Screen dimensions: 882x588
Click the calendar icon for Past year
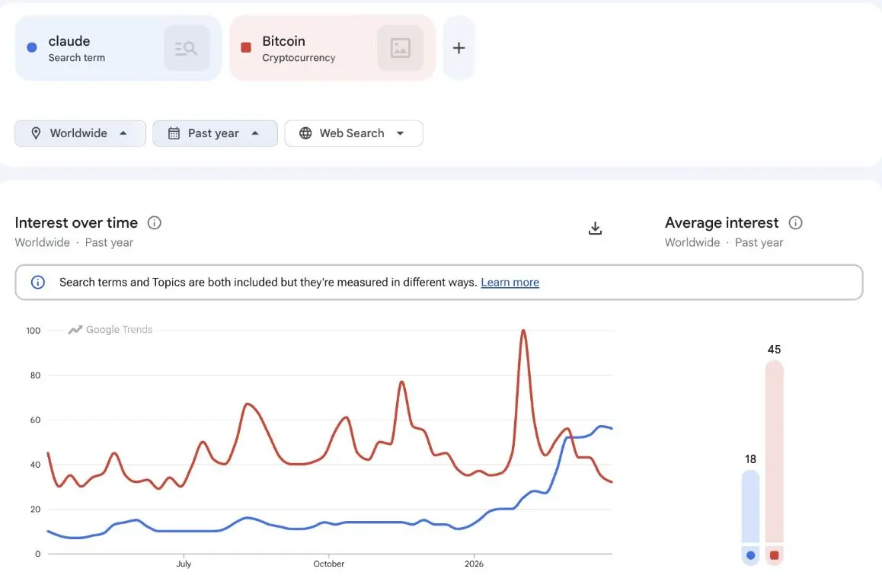click(x=174, y=133)
